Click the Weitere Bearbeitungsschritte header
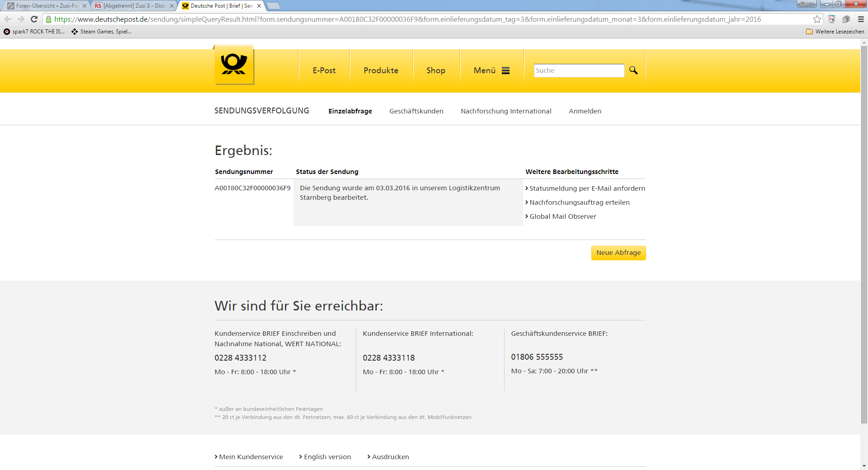 pos(572,172)
